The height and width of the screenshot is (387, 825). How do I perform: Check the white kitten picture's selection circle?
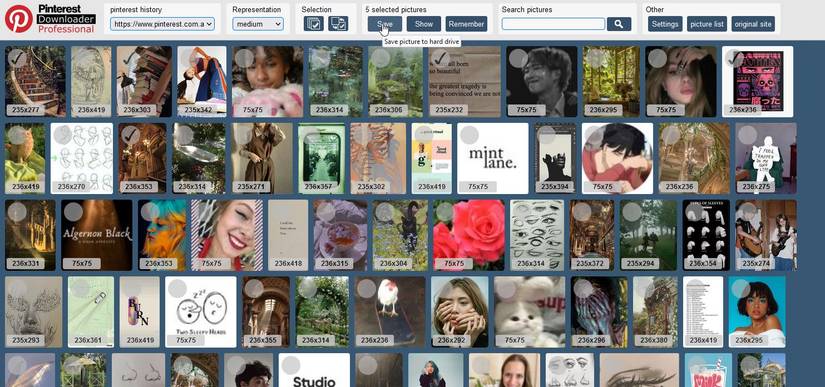point(506,289)
